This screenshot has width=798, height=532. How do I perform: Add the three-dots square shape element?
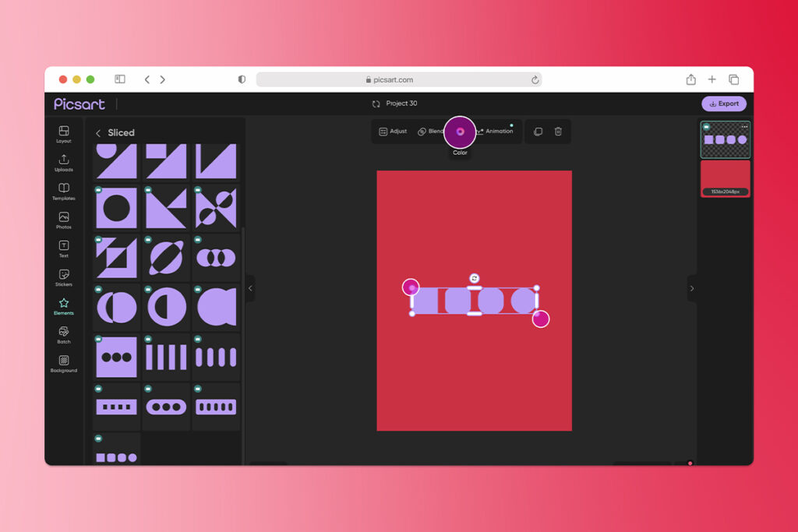pos(117,358)
